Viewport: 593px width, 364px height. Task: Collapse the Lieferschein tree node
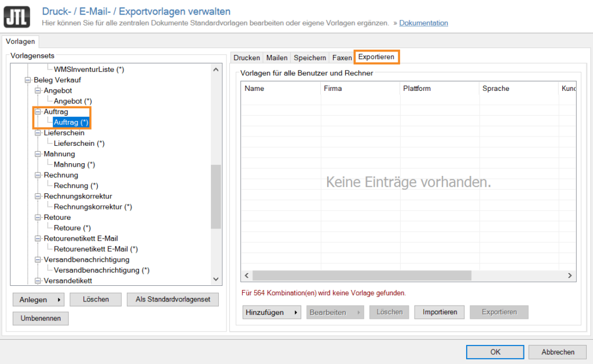tap(38, 133)
